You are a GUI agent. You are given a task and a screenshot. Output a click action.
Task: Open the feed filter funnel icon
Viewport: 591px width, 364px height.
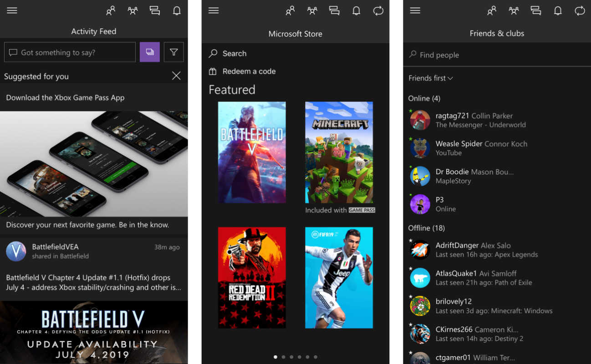pyautogui.click(x=173, y=52)
